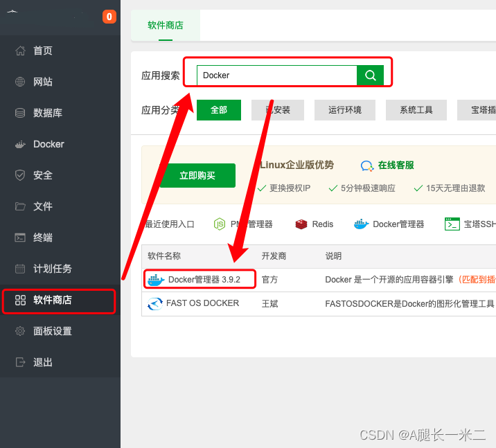496x448 pixels.
Task: Click the gear icon beside 面板设置
Action: 20,331
